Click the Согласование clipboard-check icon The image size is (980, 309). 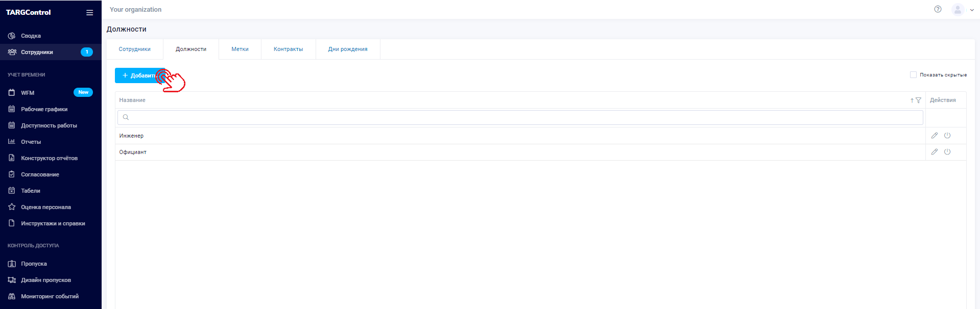(x=12, y=174)
